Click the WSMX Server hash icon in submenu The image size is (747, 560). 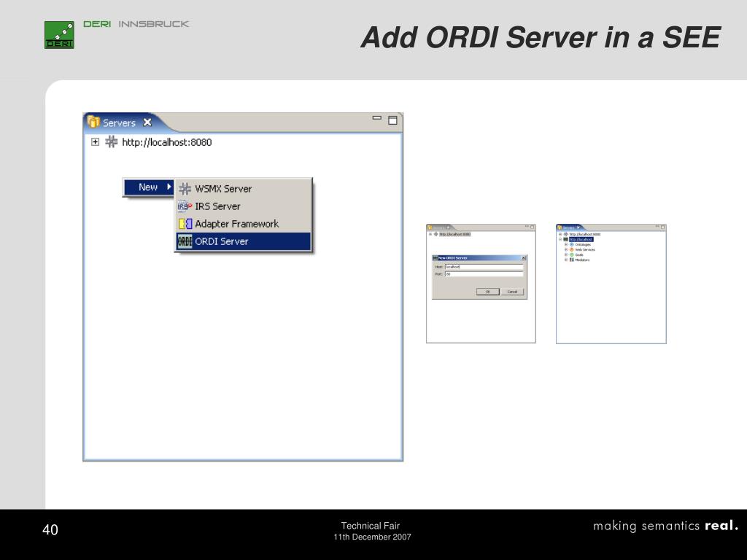coord(185,189)
